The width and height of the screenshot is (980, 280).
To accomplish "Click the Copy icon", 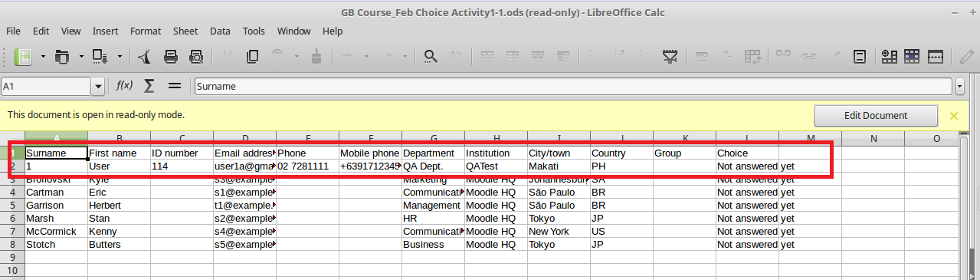I will tap(252, 56).
